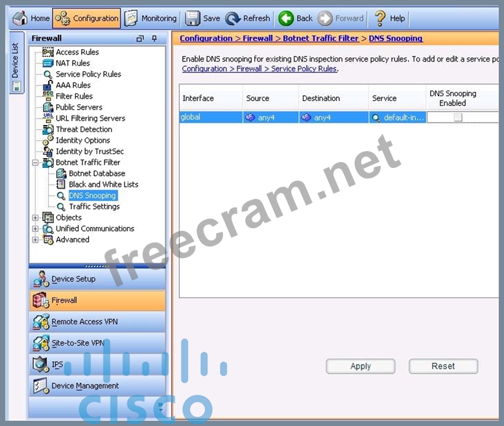The width and height of the screenshot is (504, 426).
Task: Select Traffic Settings in the tree
Action: [94, 206]
